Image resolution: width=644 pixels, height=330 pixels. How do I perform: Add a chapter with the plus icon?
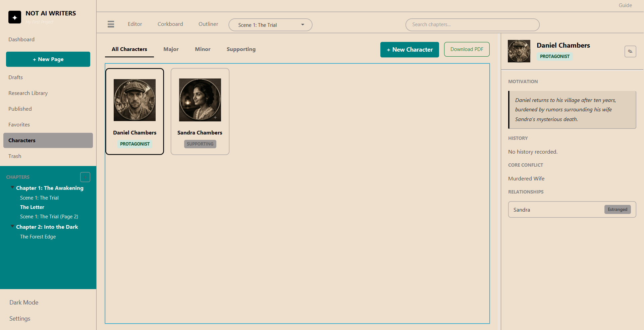(x=85, y=177)
